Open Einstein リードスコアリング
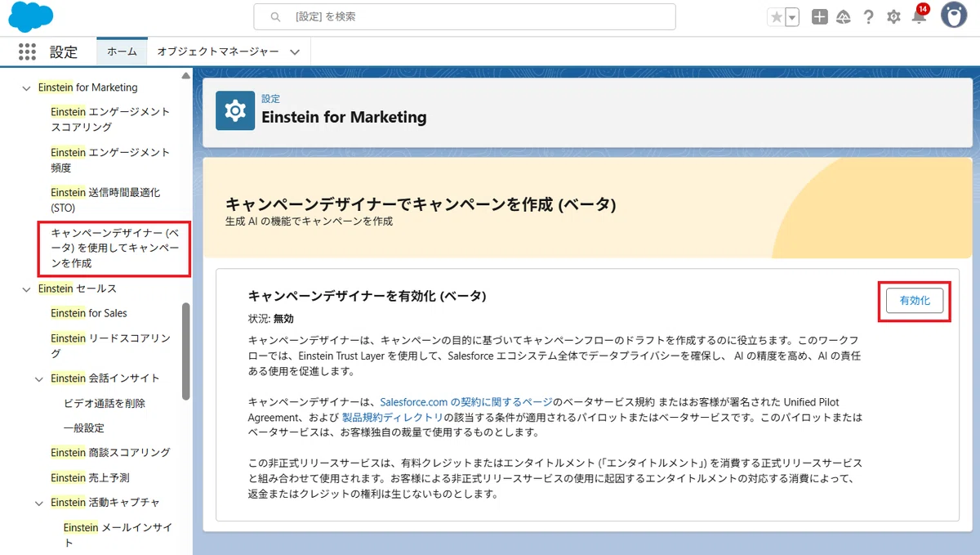The height and width of the screenshot is (555, 980). (x=110, y=346)
